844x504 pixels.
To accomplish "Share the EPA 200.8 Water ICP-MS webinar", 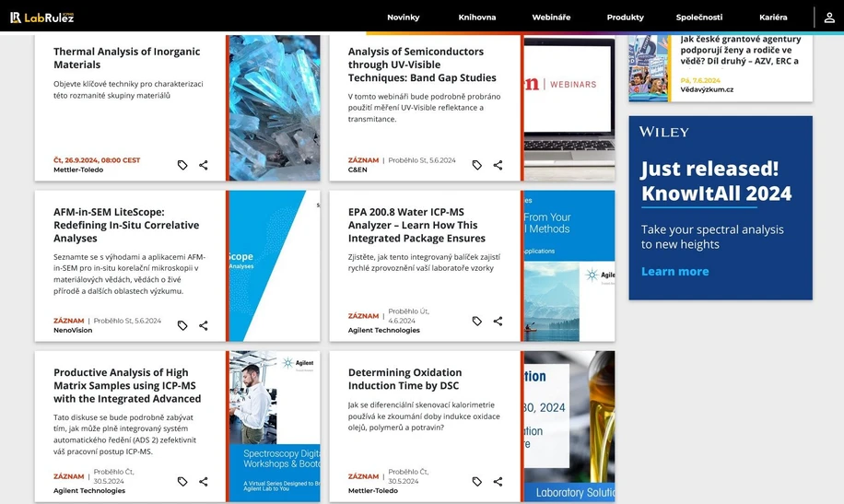I will tap(498, 321).
